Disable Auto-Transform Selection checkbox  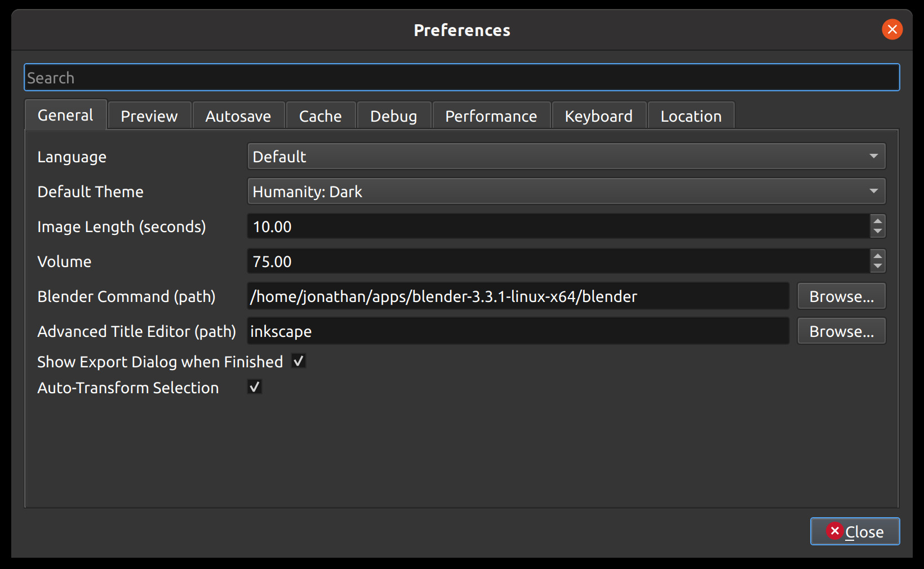tap(255, 387)
